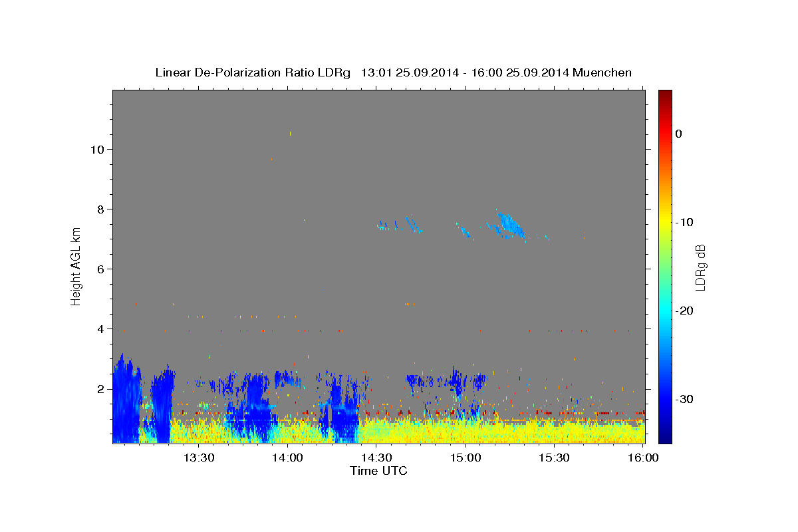The width and height of the screenshot is (798, 532).
Task: Click the plot title 'Linear De-Polarization Ratio LDRg'
Action: point(253,72)
